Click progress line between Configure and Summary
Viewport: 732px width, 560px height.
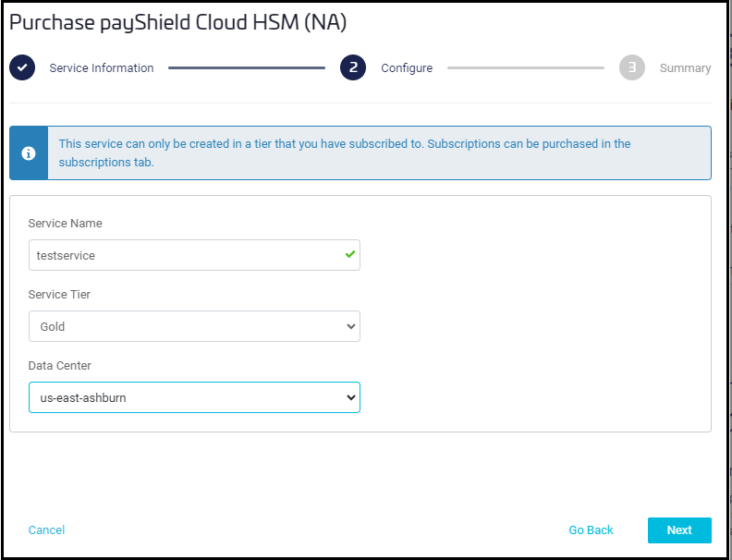(x=525, y=67)
